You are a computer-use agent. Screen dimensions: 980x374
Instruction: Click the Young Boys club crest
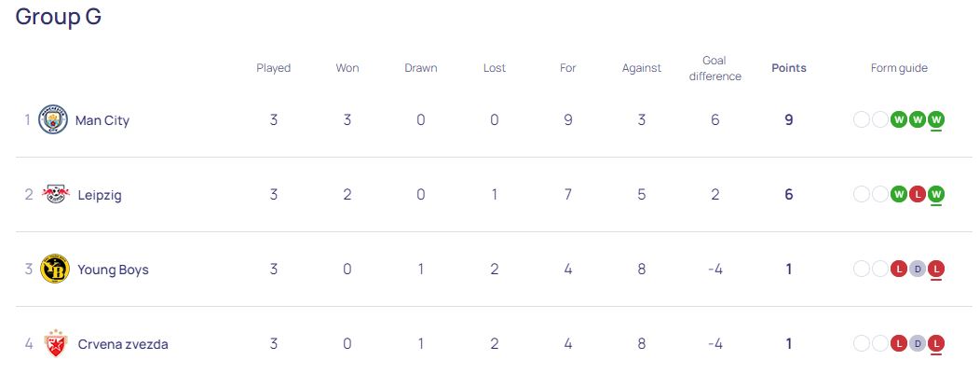[55, 269]
